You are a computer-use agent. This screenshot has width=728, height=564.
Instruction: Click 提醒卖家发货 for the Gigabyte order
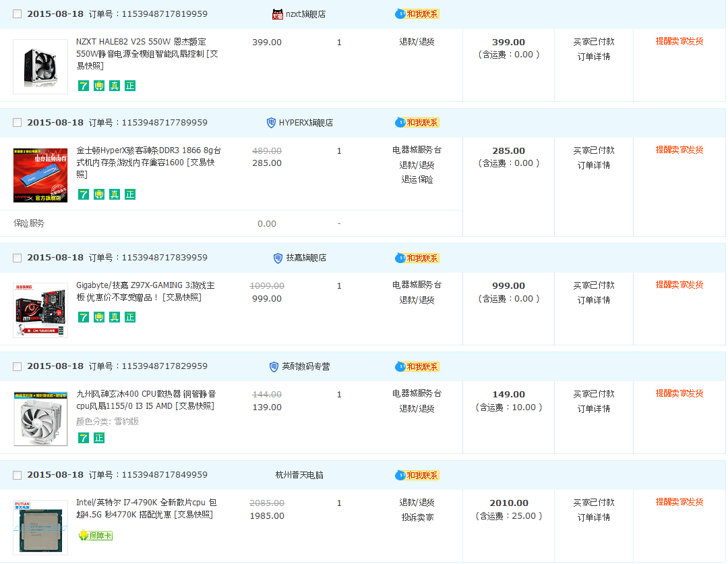coord(679,285)
